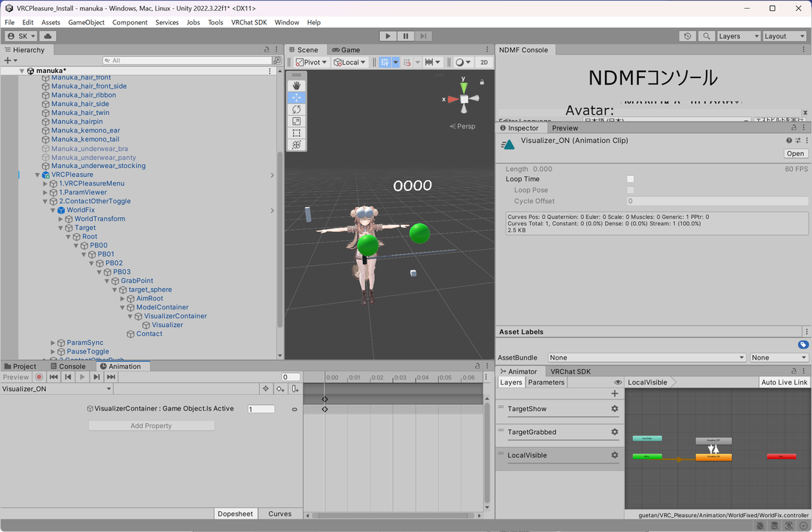Go to the previous keyframe in Animation
Image resolution: width=812 pixels, height=532 pixels.
tap(68, 377)
